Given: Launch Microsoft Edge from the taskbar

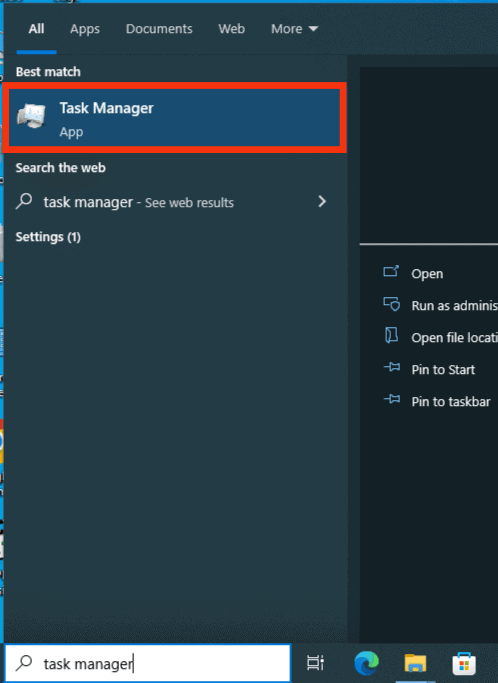Looking at the screenshot, I should (x=366, y=663).
